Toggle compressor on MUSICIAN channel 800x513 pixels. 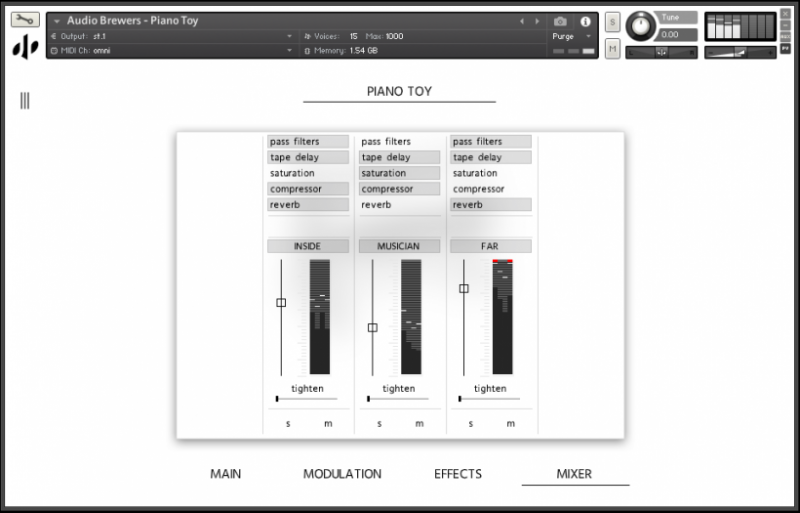(399, 189)
